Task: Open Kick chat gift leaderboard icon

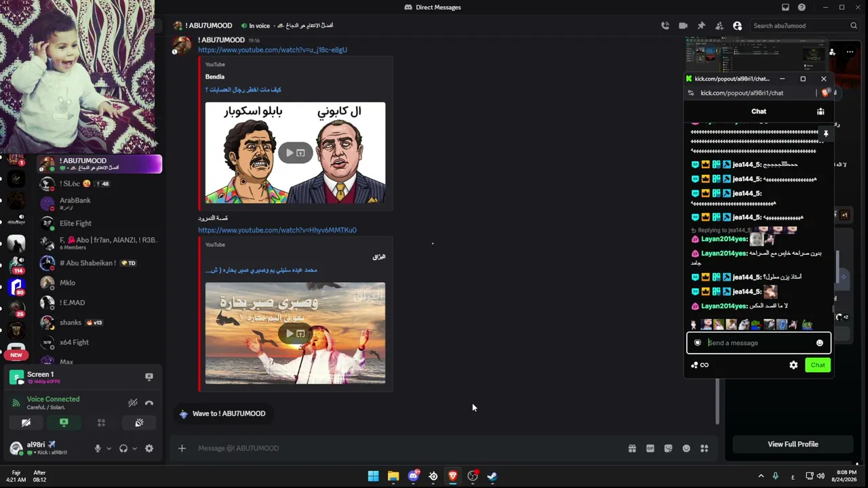Action: 821,111
